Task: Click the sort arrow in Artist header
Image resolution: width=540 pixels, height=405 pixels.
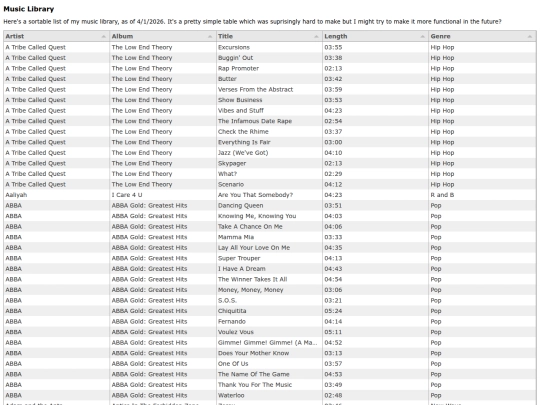Action: coord(104,37)
